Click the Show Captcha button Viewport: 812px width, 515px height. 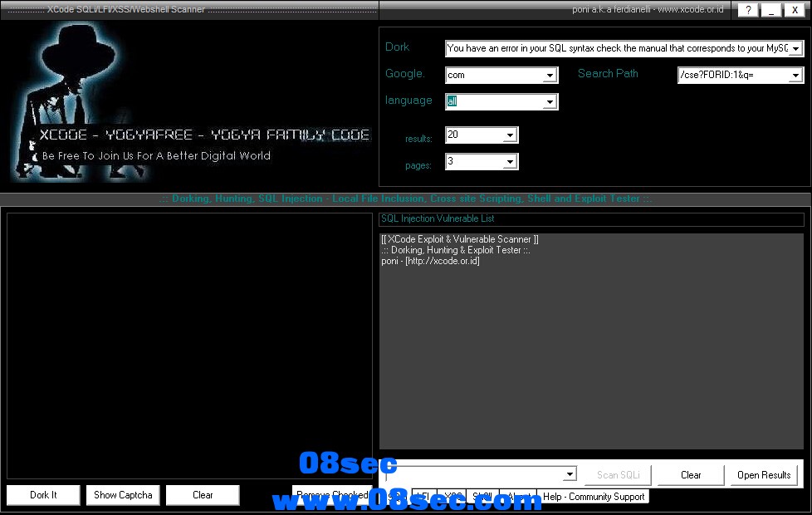(123, 495)
